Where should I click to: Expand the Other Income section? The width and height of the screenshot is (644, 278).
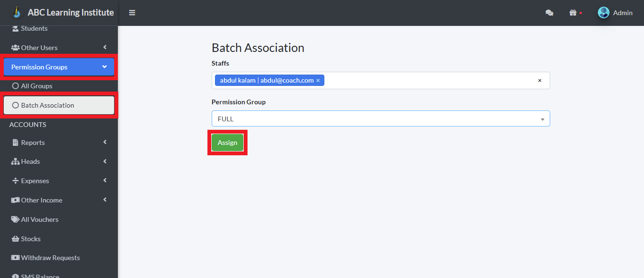click(x=16, y=200)
